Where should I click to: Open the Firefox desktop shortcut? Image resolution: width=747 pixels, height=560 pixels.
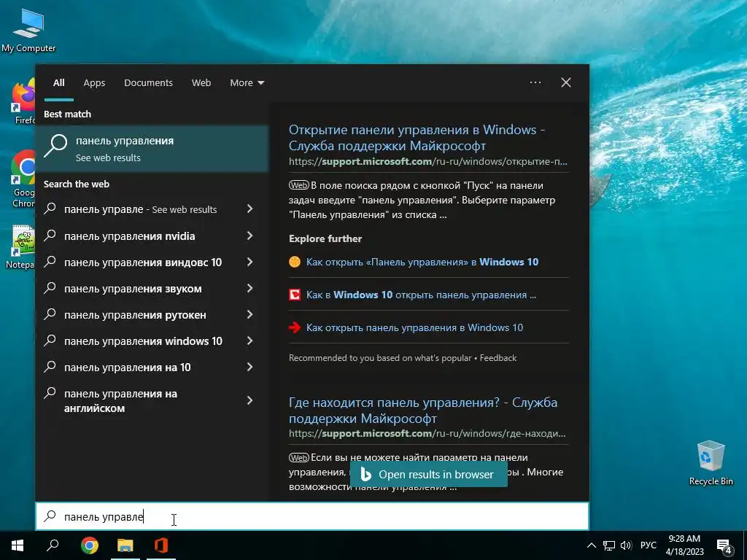coord(24,102)
